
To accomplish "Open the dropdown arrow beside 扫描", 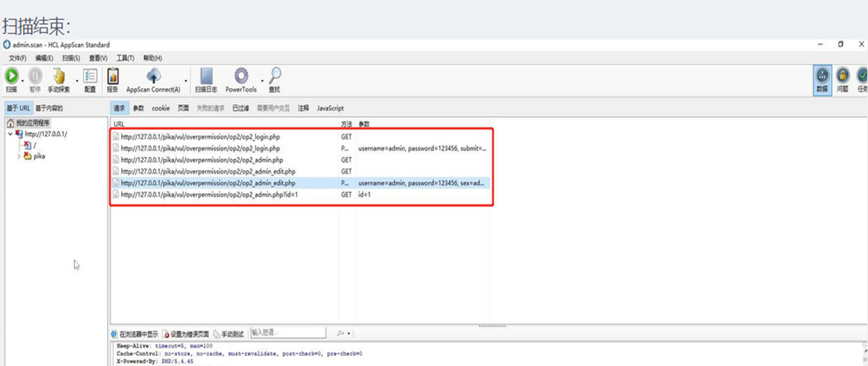I will pos(23,81).
